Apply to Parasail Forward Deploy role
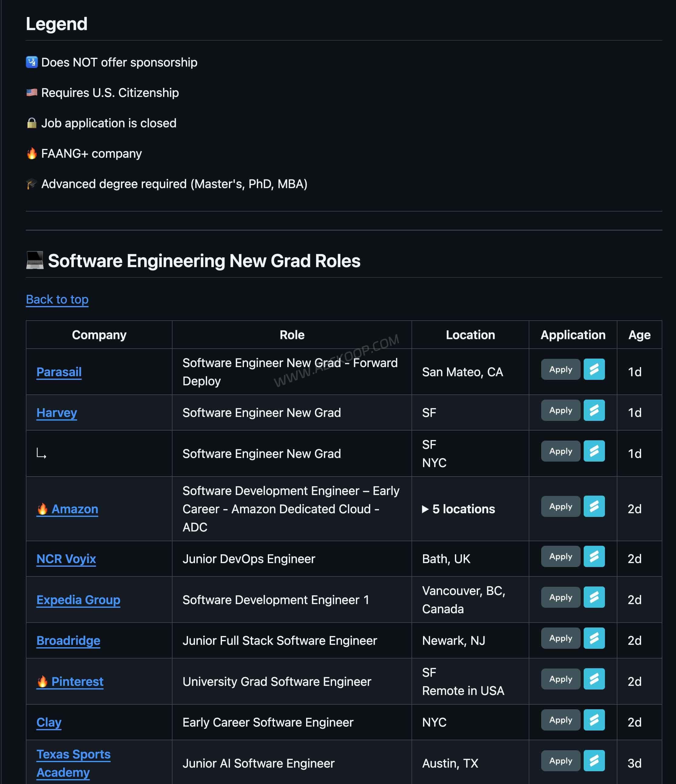Viewport: 676px width, 784px height. [561, 369]
